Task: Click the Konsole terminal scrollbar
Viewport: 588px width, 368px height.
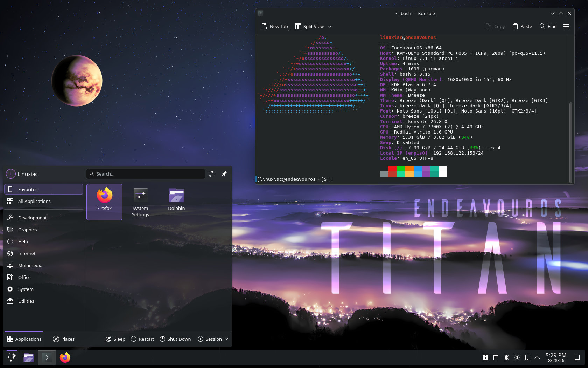Action: pos(571,142)
